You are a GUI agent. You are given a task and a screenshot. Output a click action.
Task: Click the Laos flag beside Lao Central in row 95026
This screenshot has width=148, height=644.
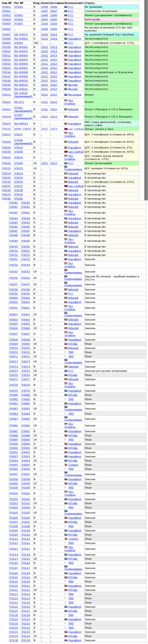[x=66, y=129]
